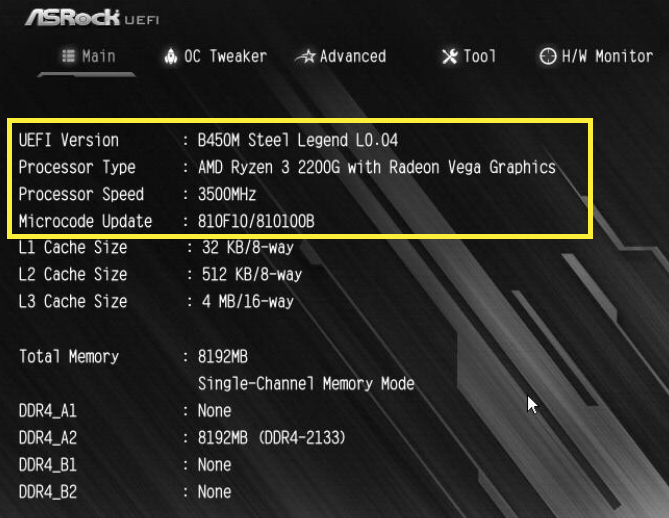Click the Tool wrench icon
This screenshot has height=518, width=669.
[450, 56]
